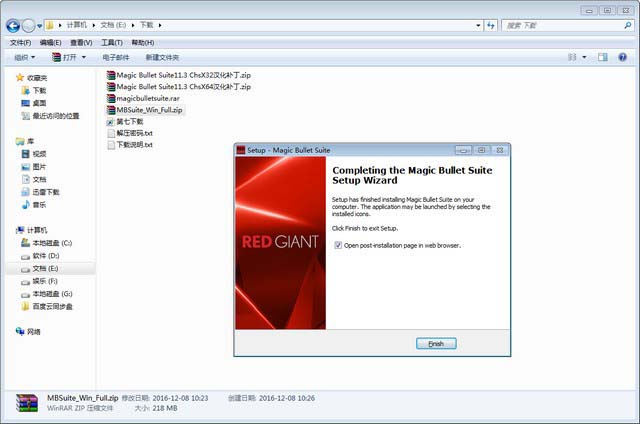Click 计算机 in the address breadcrumb

tap(77, 25)
